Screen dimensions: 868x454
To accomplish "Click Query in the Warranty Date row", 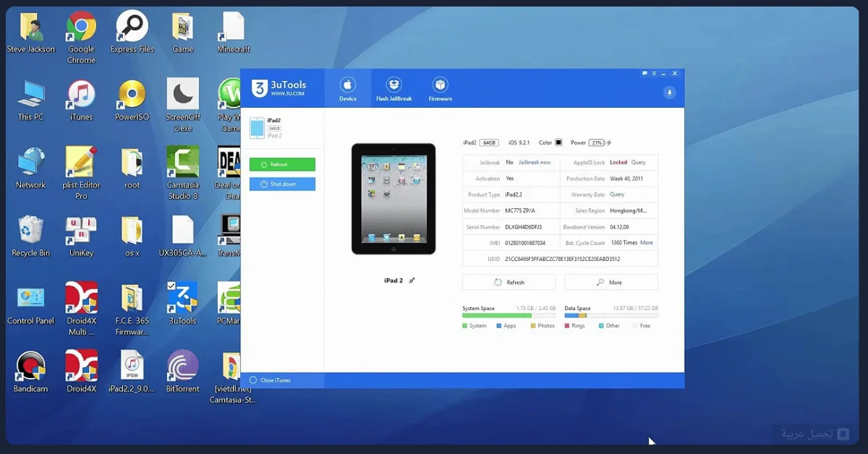I will 617,194.
